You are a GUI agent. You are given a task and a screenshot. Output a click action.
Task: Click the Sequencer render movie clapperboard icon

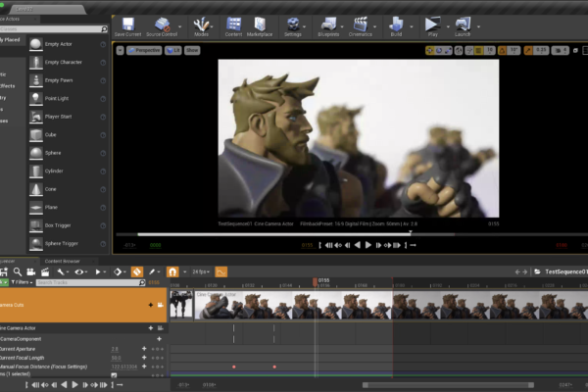[x=45, y=271]
